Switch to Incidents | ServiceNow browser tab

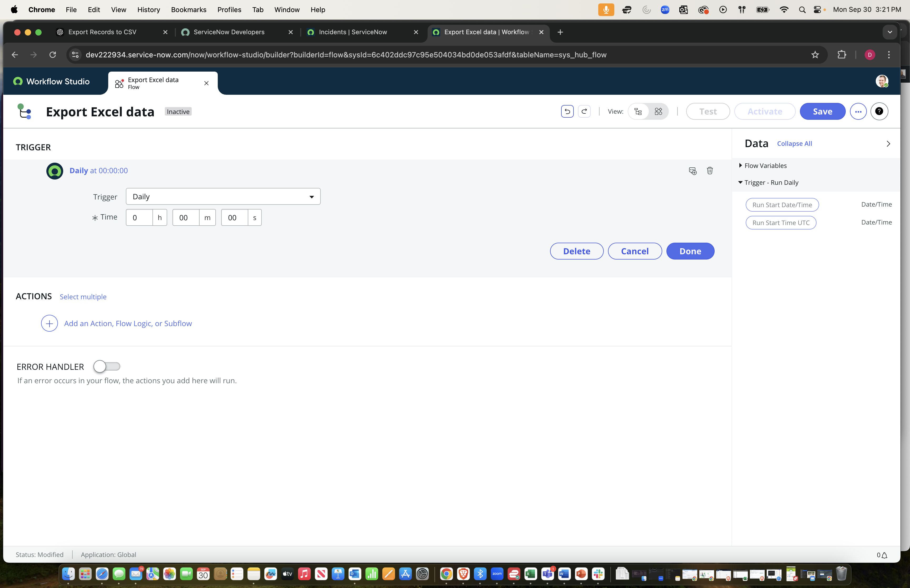(x=353, y=32)
